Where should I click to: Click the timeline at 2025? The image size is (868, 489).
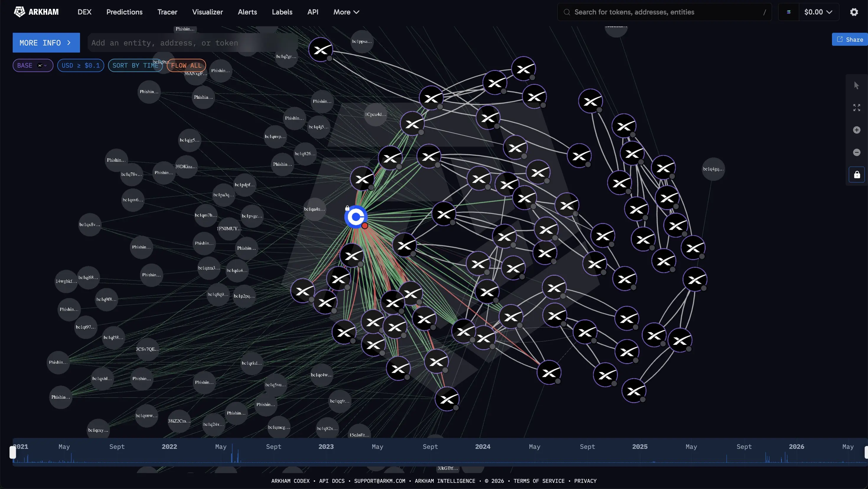click(x=639, y=447)
